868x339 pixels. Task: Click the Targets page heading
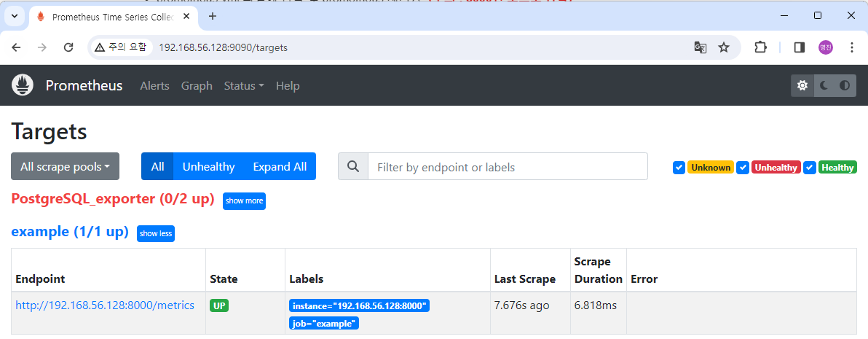(x=50, y=133)
